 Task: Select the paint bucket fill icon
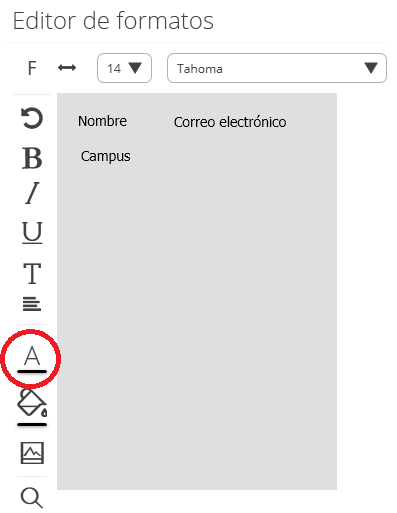[x=32, y=403]
